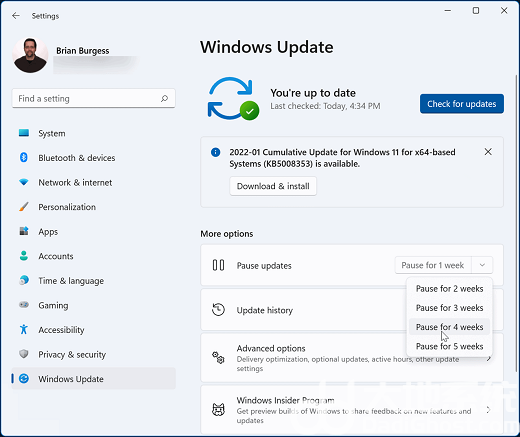
Task: Click the Gaming controller icon
Action: (x=24, y=305)
